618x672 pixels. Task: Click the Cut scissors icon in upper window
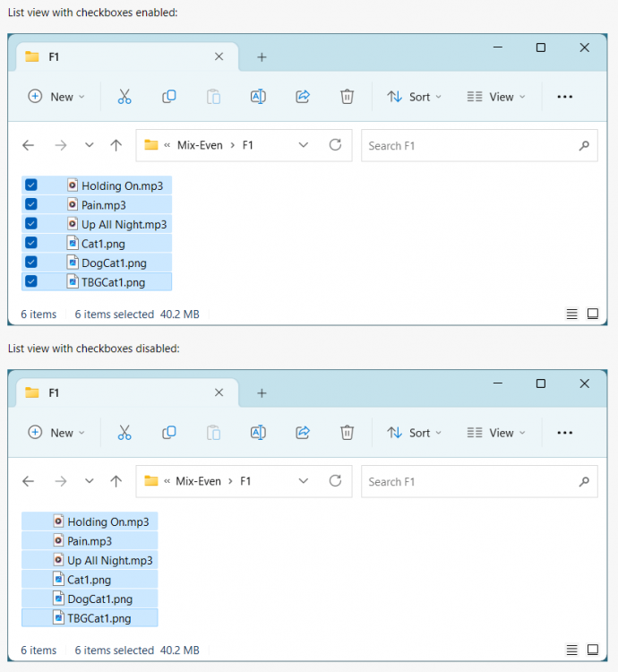coord(124,97)
